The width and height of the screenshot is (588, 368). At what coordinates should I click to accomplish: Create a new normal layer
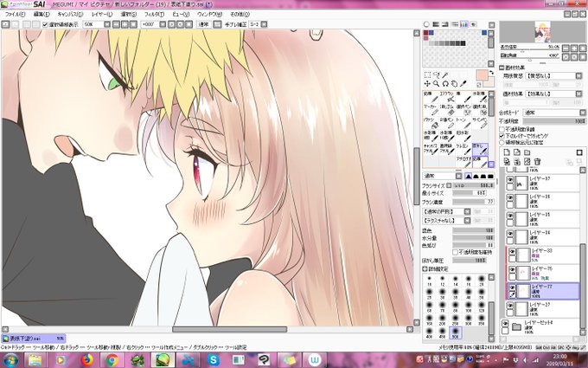coord(507,152)
